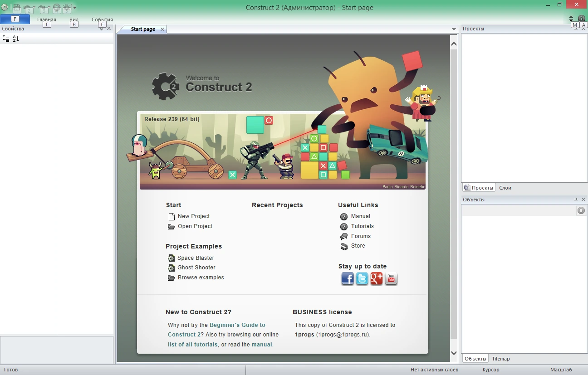This screenshot has height=375, width=588.
Task: Close the Свойства panel
Action: coord(109,29)
